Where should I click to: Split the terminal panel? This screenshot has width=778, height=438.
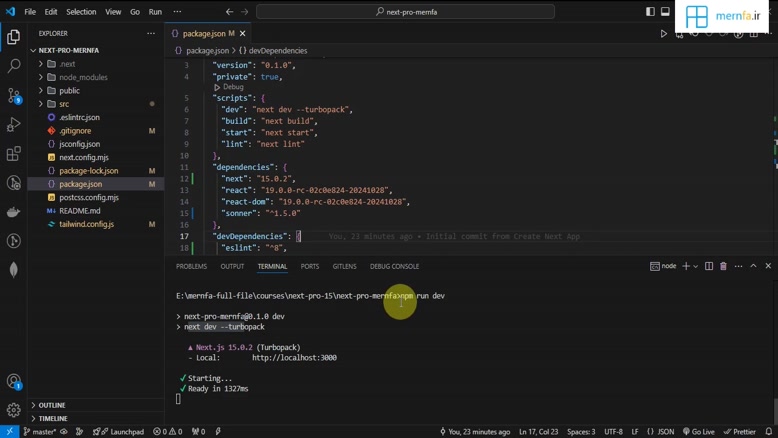click(x=709, y=266)
